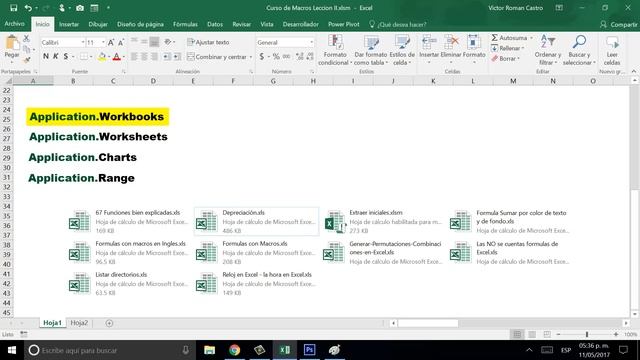This screenshot has width=640, height=360.
Task: Open Buscar y seleccionar menu
Action: (x=579, y=50)
